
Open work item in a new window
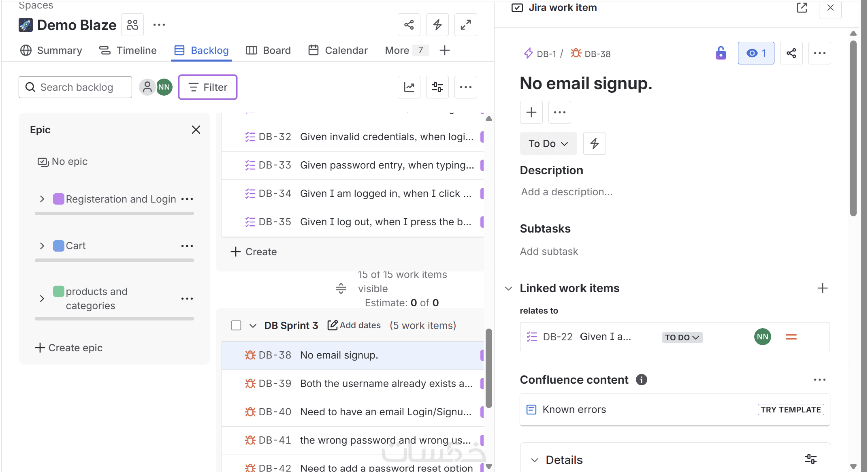pos(802,8)
